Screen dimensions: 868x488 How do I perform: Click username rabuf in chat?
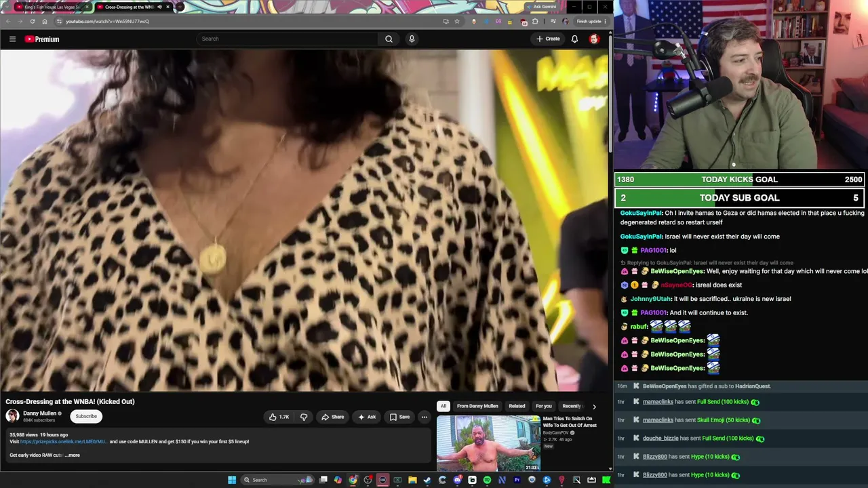pos(639,327)
